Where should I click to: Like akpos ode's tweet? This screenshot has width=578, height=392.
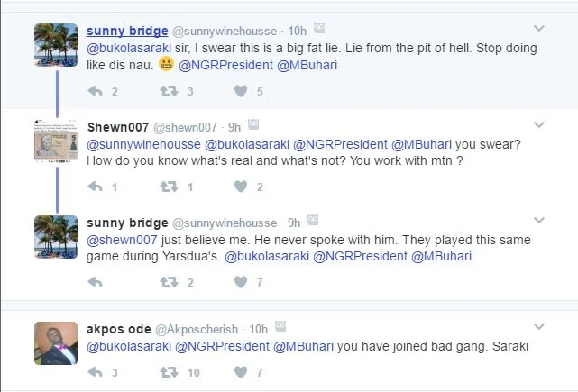(x=241, y=371)
